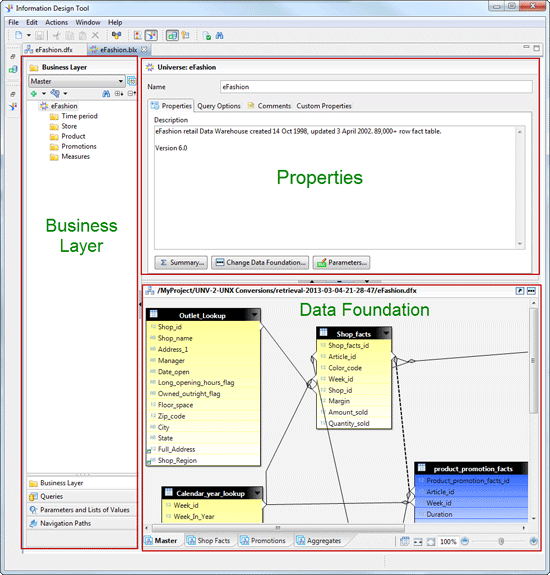The width and height of the screenshot is (550, 575).
Task: Open the New file dropdown arrow
Action: pyautogui.click(x=29, y=35)
